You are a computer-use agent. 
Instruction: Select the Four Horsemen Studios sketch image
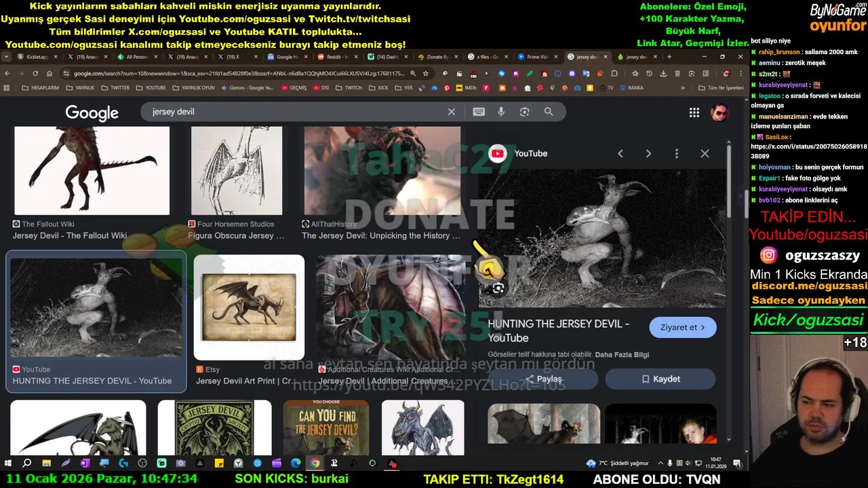click(x=237, y=171)
